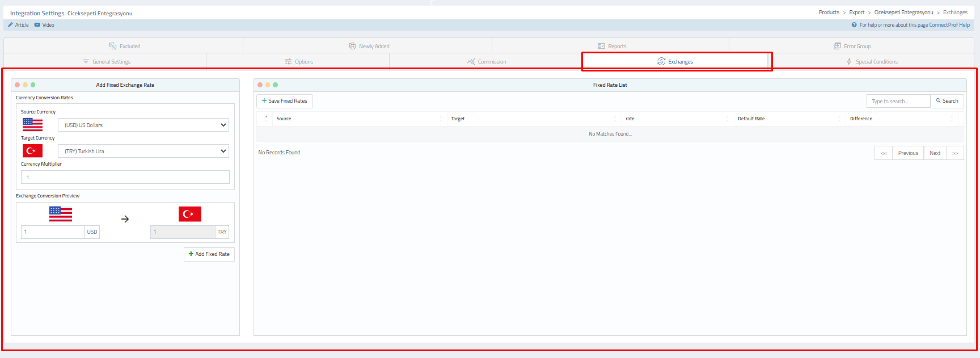
Task: Focus the Type to search box
Action: (x=898, y=101)
